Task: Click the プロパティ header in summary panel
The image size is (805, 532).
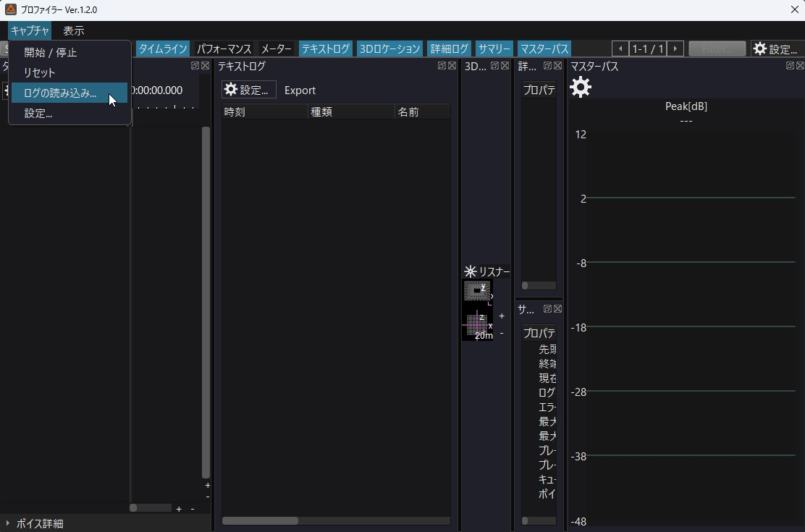Action: point(539,333)
